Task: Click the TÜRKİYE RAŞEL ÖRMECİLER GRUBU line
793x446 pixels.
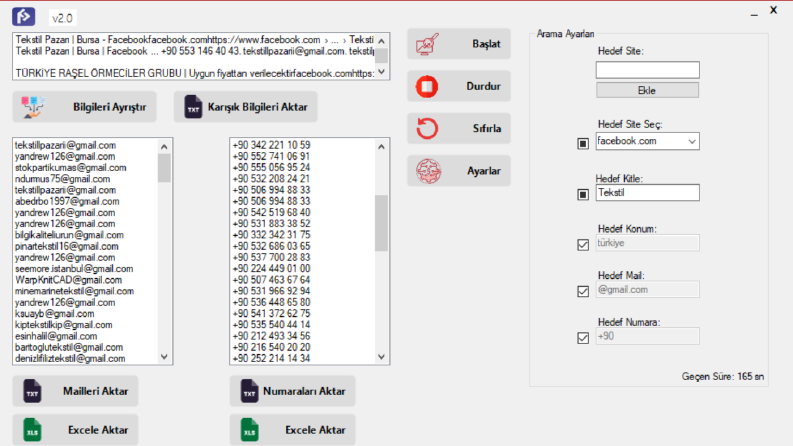Action: pos(195,73)
